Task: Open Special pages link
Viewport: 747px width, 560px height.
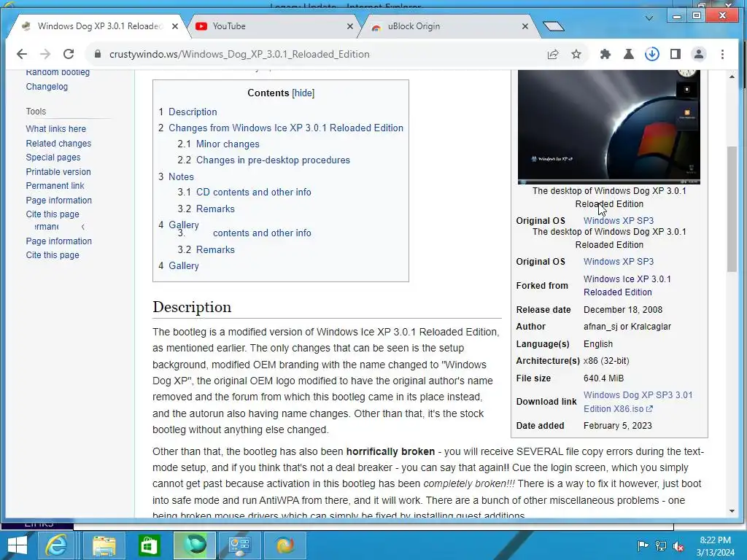Action: tap(53, 157)
